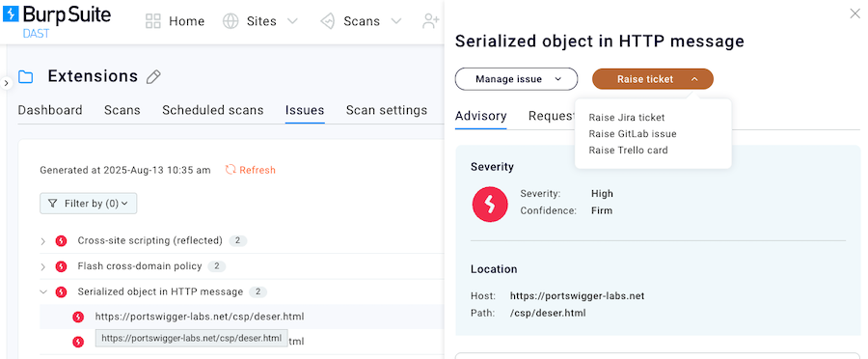Open the Scheduled scans tab
The width and height of the screenshot is (868, 359).
[212, 110]
